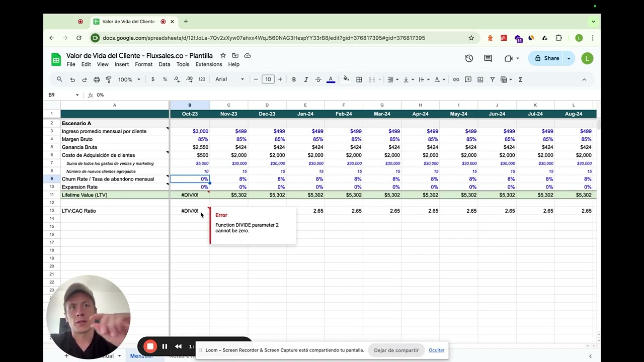This screenshot has height=362, width=644.
Task: Open Share options dropdown arrow
Action: click(569, 58)
